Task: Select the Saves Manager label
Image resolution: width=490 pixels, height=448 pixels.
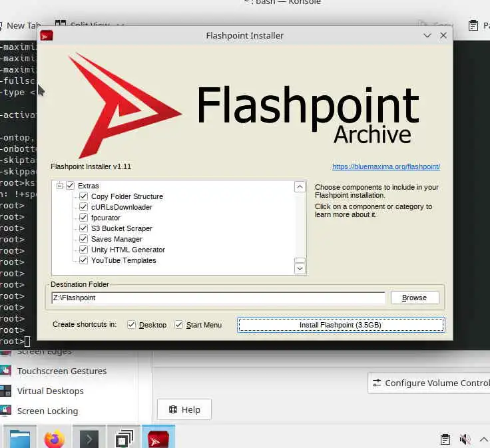Action: pyautogui.click(x=117, y=239)
